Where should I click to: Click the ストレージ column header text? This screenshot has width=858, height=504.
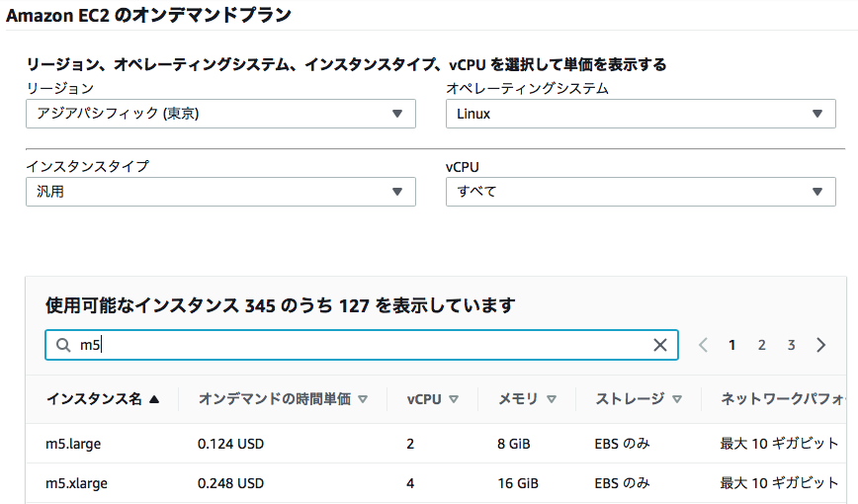(631, 399)
